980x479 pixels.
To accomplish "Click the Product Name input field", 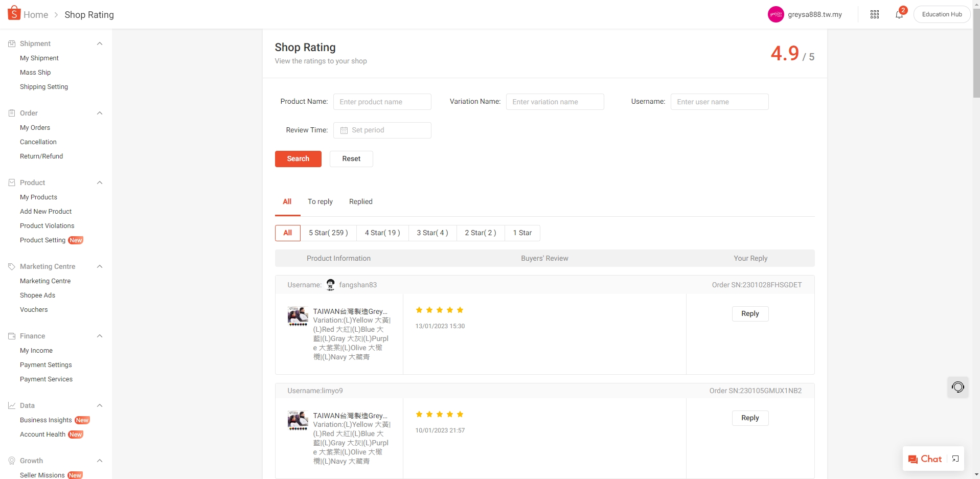I will [382, 102].
